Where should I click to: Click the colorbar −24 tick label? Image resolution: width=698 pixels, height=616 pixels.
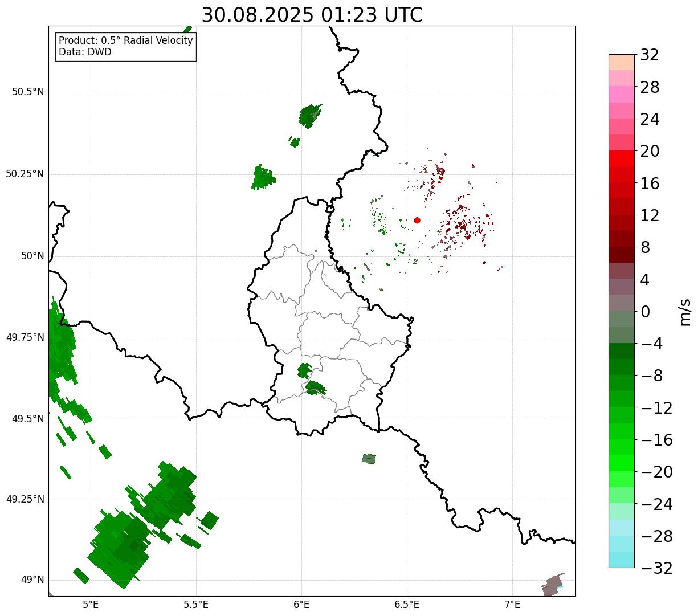656,504
